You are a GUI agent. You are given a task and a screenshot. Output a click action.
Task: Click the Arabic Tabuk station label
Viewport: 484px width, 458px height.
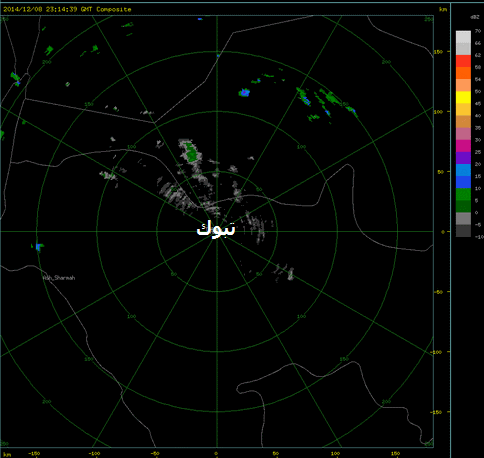[216, 229]
